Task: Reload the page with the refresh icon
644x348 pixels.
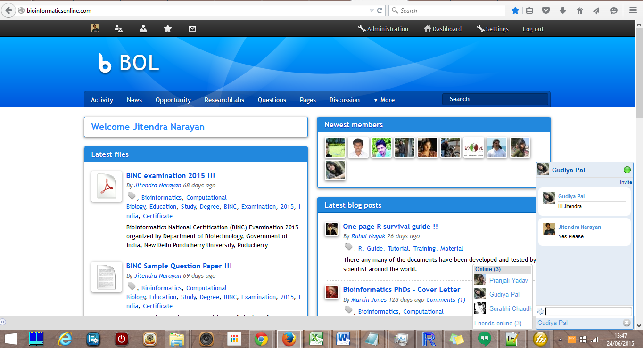Action: point(380,10)
